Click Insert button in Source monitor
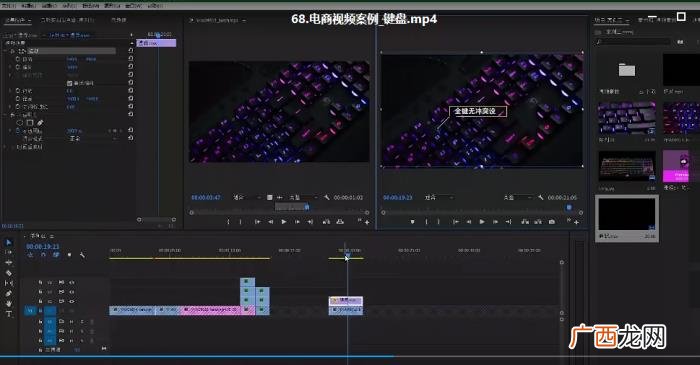 pos(326,222)
